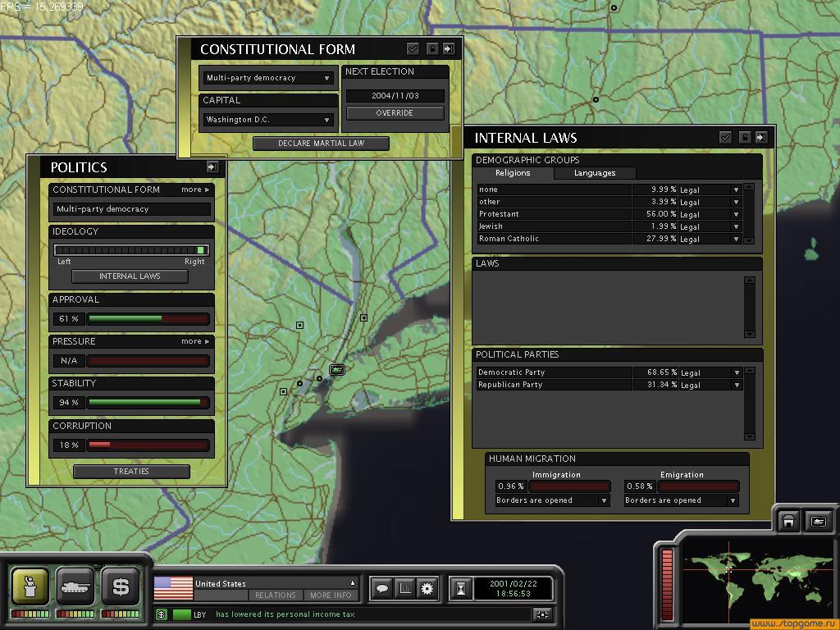Open the chat speech bubble icon
Viewport: 840px width, 630px height.
pos(381,588)
